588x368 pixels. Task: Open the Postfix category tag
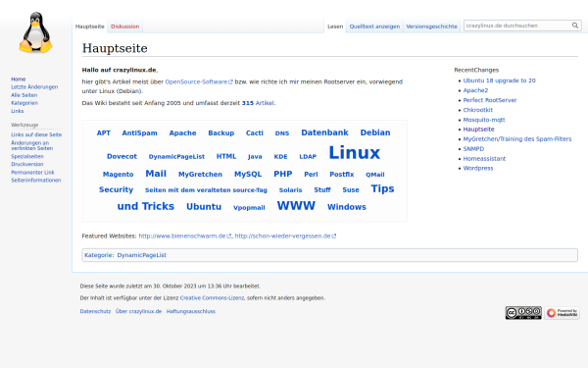342,175
